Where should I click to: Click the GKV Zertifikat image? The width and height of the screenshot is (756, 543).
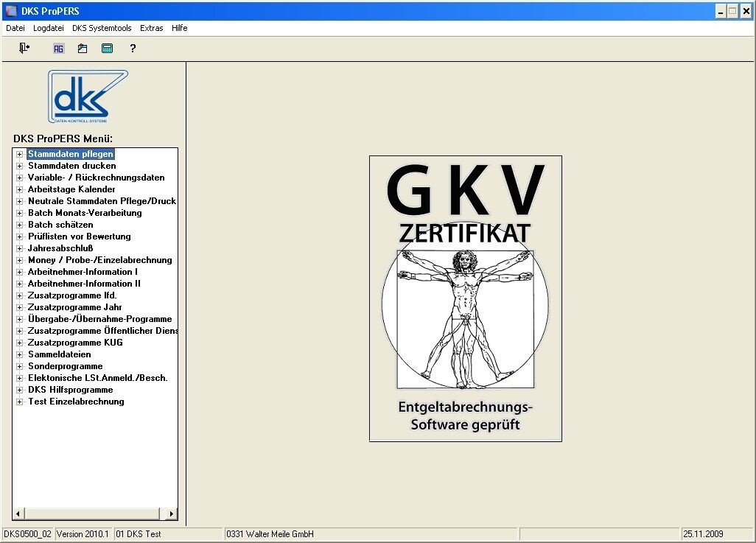pos(465,298)
